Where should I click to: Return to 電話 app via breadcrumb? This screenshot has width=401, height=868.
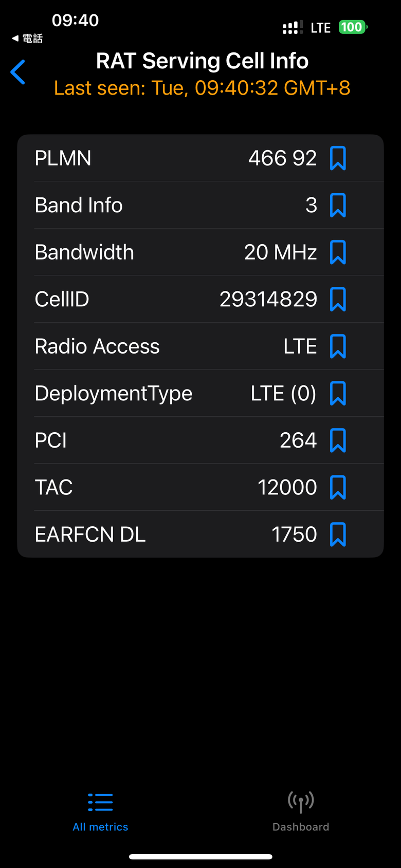tap(27, 39)
